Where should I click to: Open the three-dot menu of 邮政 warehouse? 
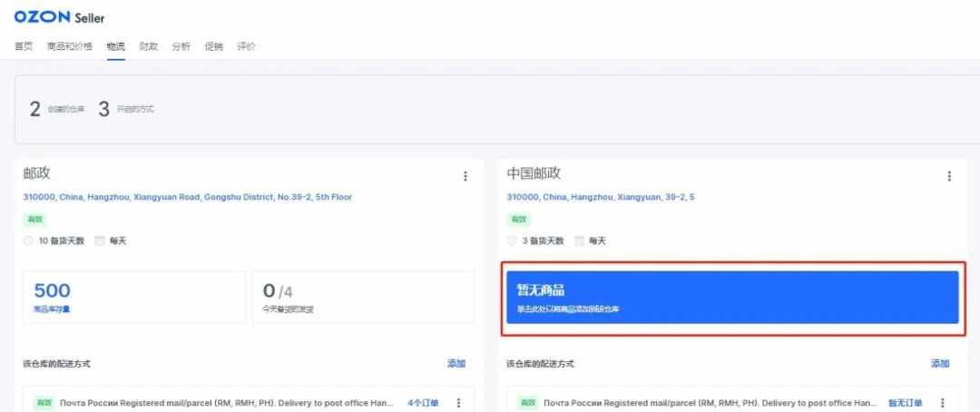pos(465,176)
